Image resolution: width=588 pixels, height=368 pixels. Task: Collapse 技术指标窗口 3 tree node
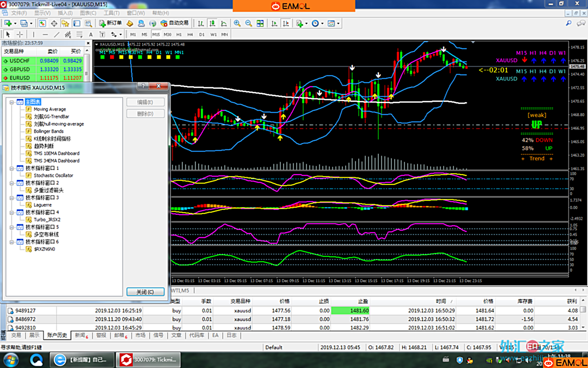click(11, 197)
